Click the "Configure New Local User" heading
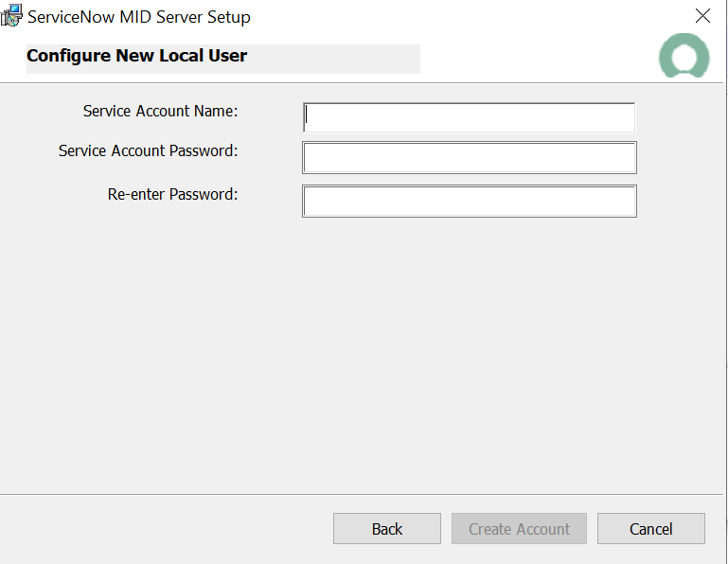 [136, 56]
